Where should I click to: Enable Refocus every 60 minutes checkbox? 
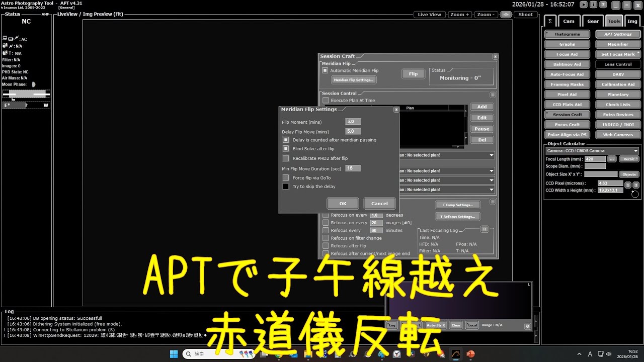[326, 230]
